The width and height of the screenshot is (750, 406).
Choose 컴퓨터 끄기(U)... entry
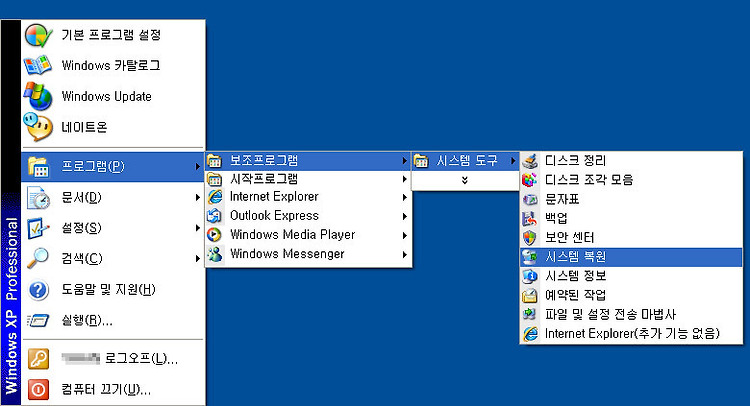point(113,389)
